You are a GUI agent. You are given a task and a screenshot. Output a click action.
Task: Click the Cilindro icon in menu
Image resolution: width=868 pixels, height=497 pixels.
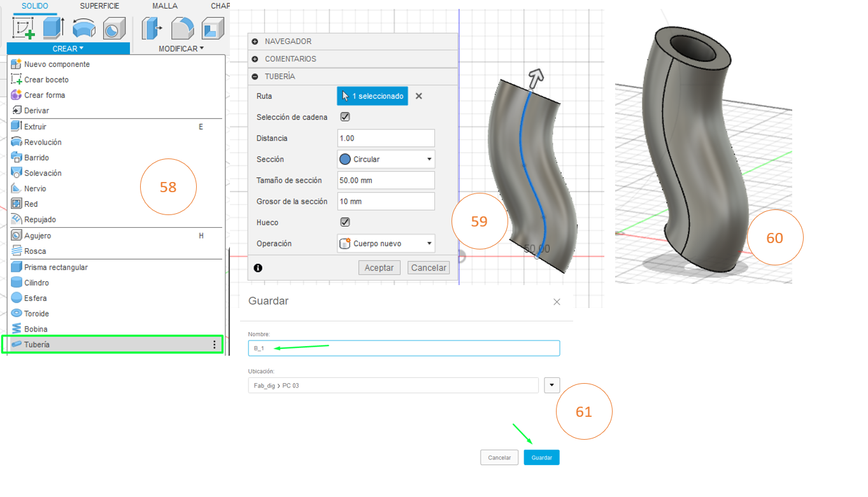click(x=17, y=283)
